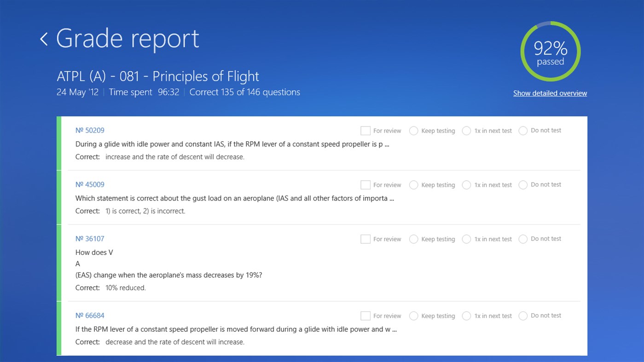The width and height of the screenshot is (644, 362).
Task: Choose Do not test for question 45009
Action: point(523,185)
